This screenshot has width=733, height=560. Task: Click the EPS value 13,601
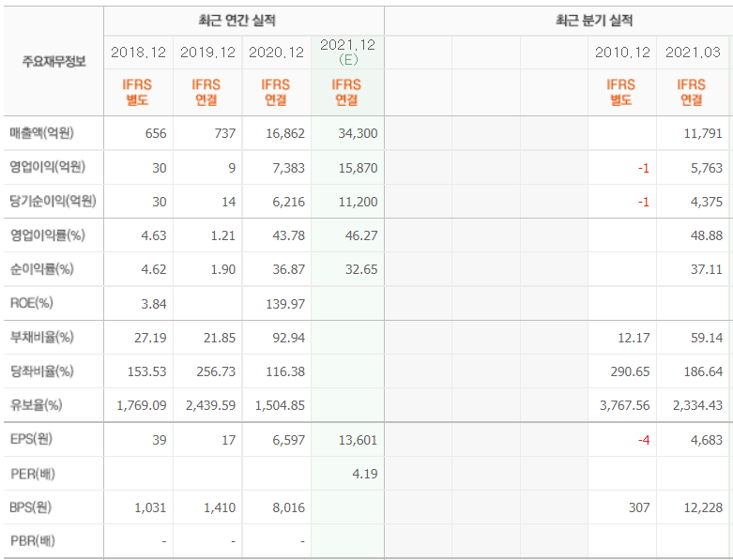click(x=359, y=440)
